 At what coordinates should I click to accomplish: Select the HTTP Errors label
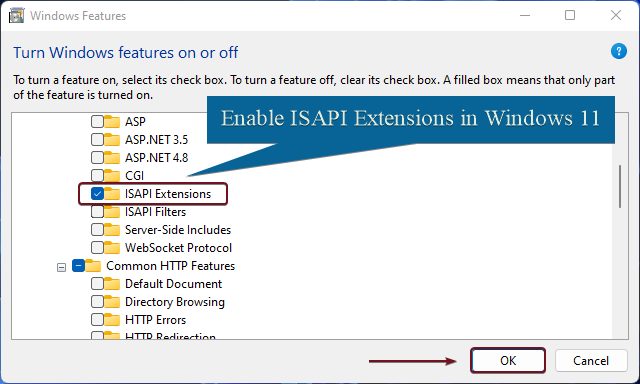click(x=155, y=320)
